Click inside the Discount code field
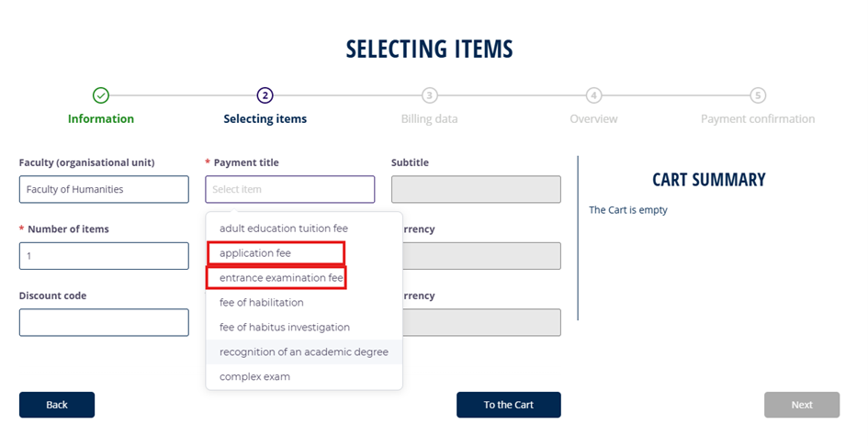The image size is (868, 446). 104,322
